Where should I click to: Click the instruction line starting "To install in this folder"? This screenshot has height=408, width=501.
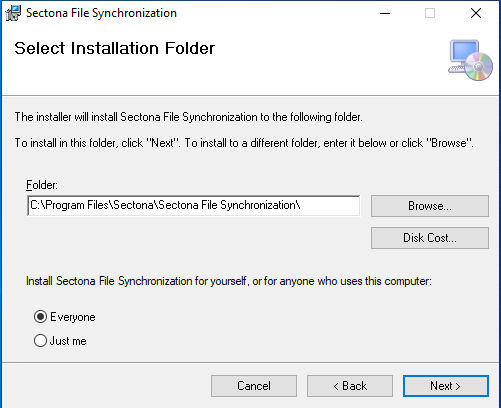[x=244, y=143]
